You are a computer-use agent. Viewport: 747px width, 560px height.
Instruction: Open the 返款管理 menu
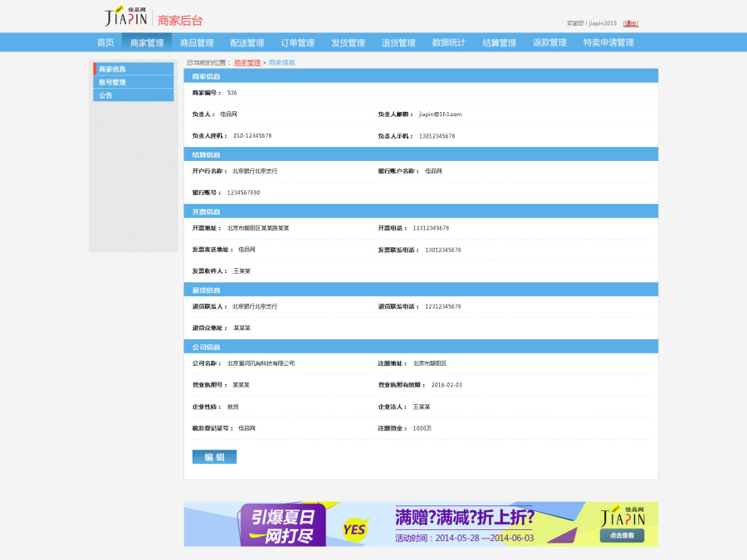click(x=549, y=41)
